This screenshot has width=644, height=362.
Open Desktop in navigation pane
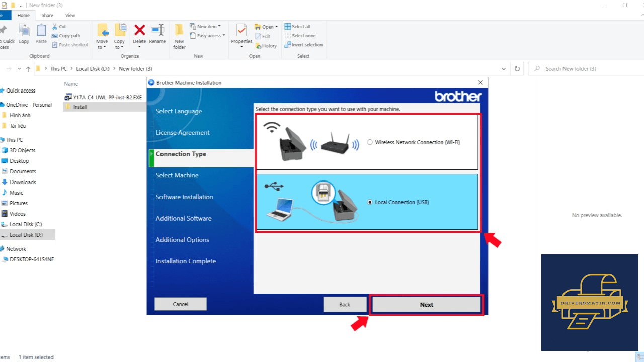tap(19, 161)
